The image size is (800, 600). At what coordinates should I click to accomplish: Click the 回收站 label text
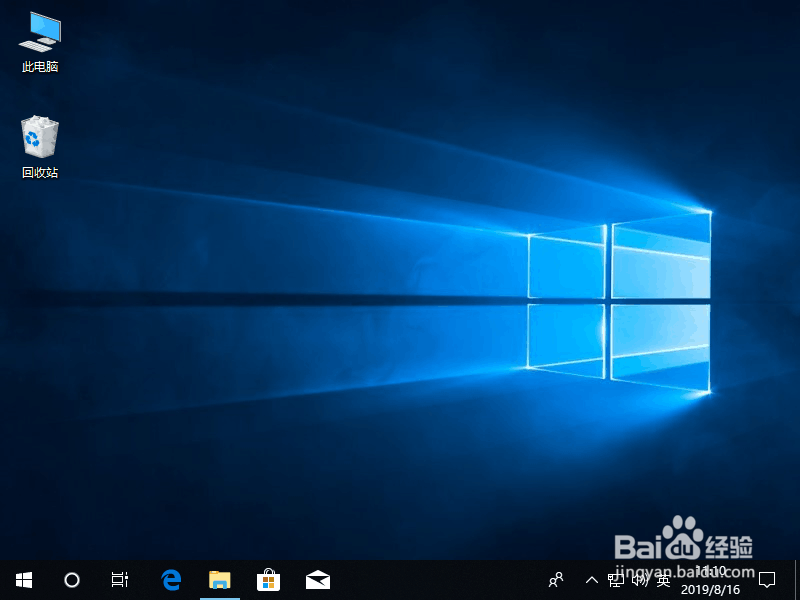(x=40, y=172)
